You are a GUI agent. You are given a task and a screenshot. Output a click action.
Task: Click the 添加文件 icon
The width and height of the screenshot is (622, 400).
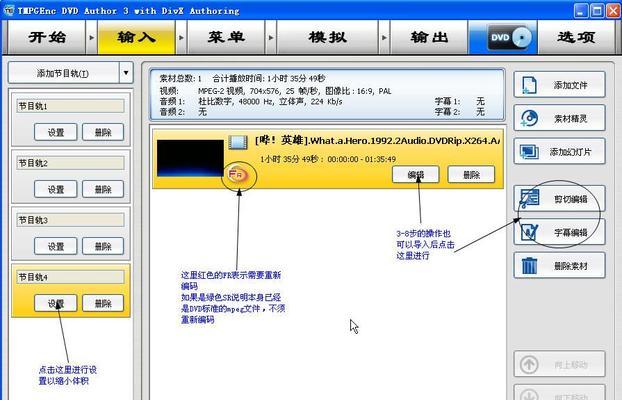click(530, 85)
